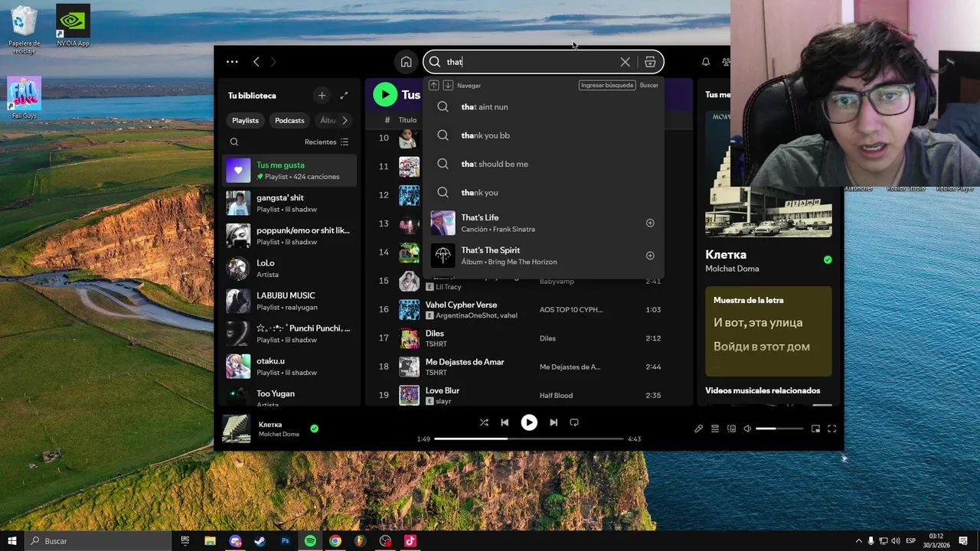Open Molchat Doma artist link in right panel
The image size is (980, 551).
(732, 269)
